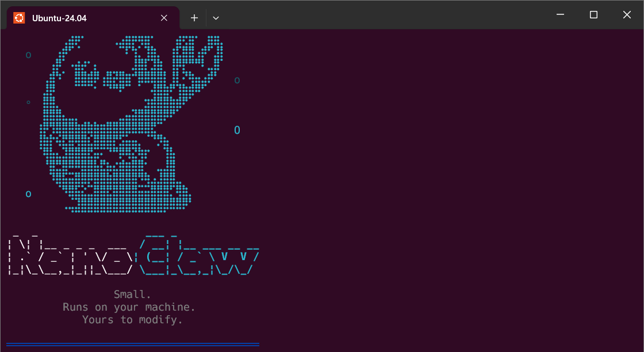This screenshot has height=352, width=644.
Task: Maximize the terminal window
Action: (x=593, y=15)
